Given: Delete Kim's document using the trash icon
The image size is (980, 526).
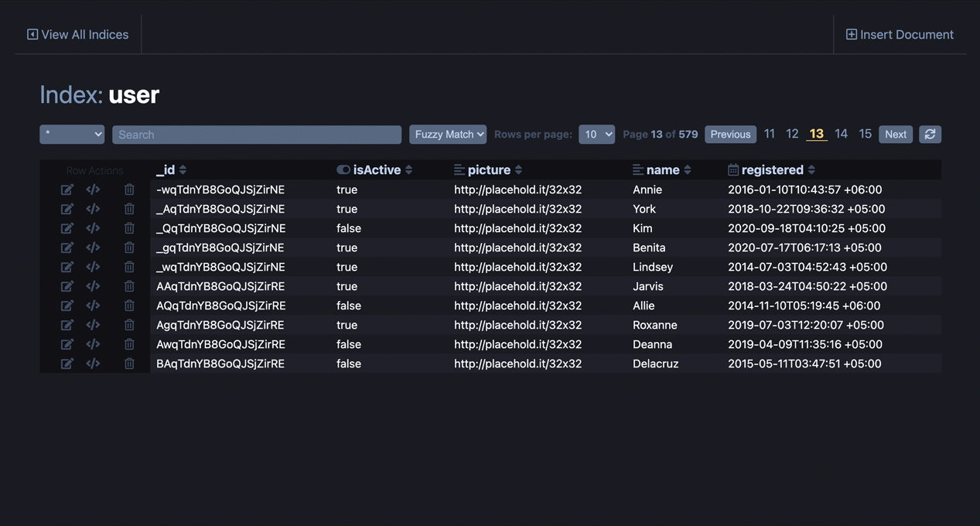Looking at the screenshot, I should click(x=129, y=227).
